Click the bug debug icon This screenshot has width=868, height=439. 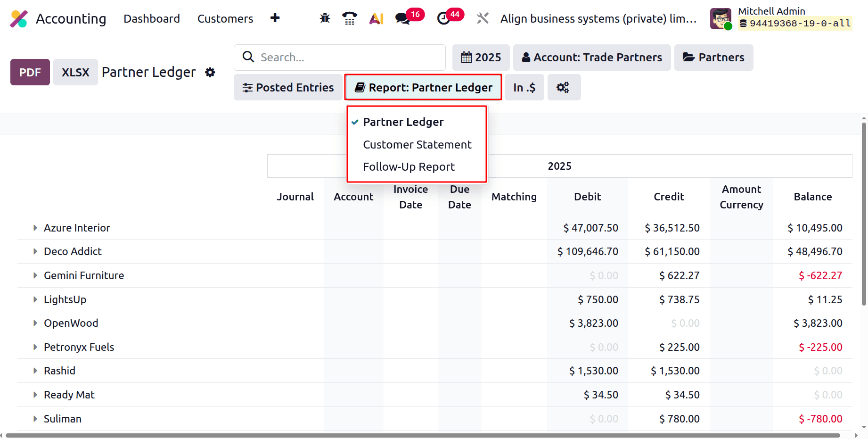click(x=325, y=18)
